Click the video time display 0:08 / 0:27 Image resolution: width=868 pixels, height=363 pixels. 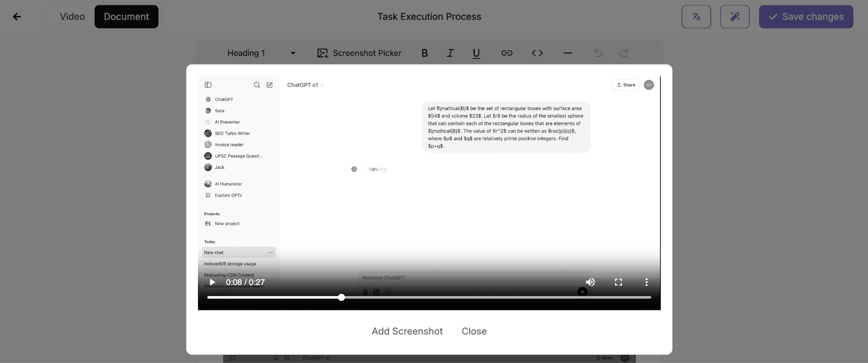(245, 282)
